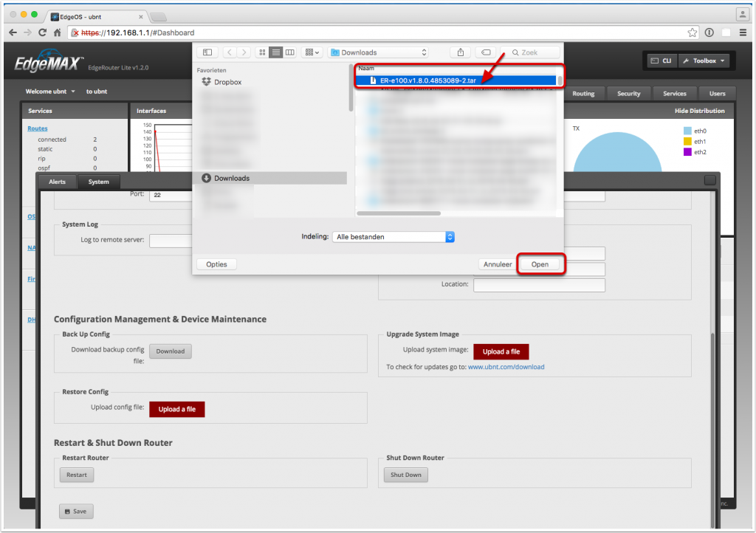The width and height of the screenshot is (756, 533).
Task: Switch to the Services tab
Action: click(675, 94)
